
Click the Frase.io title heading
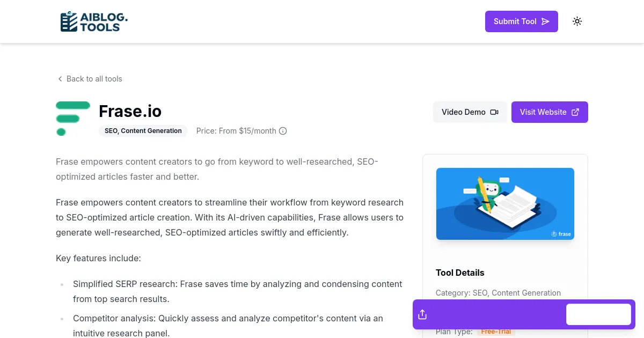130,111
